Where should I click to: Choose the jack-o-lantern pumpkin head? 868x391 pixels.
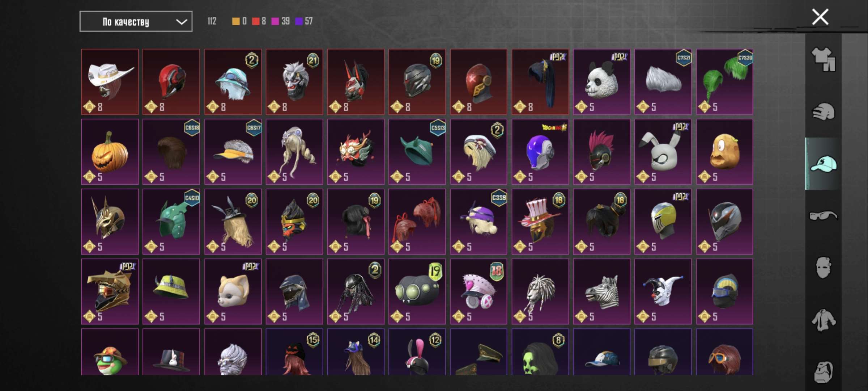110,152
